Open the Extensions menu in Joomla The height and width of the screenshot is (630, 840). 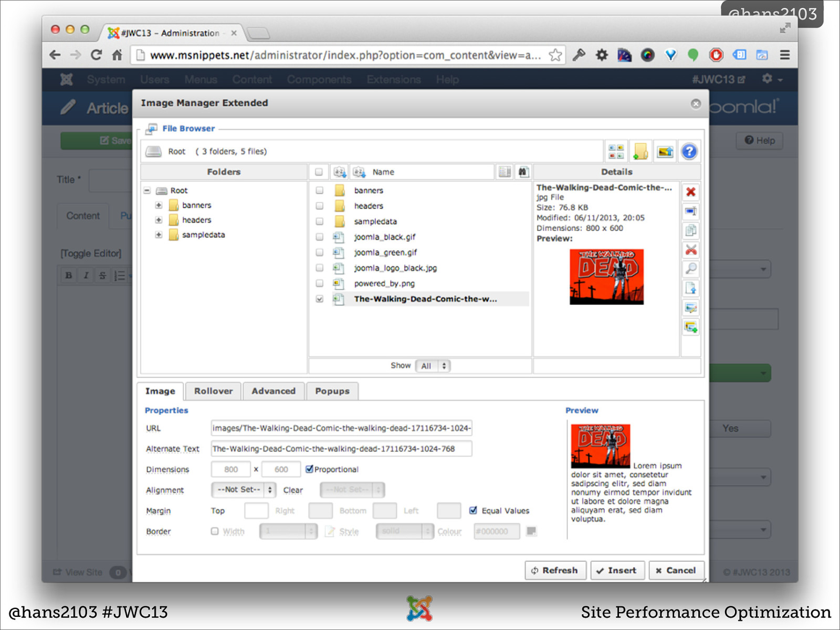[394, 79]
